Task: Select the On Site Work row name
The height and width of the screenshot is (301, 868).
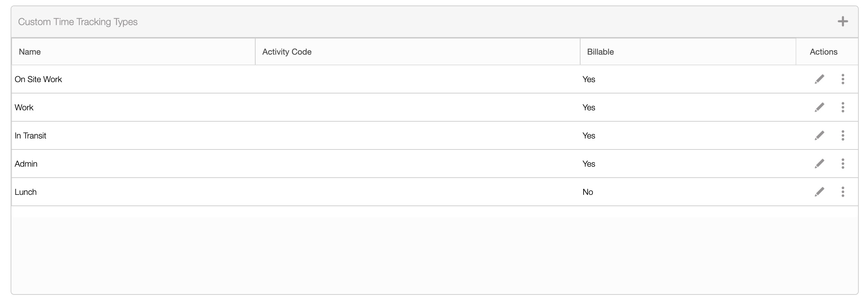Action: [38, 79]
